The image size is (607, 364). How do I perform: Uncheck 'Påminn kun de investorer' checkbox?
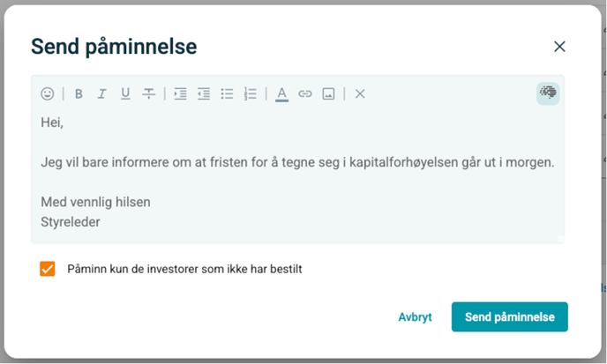48,269
